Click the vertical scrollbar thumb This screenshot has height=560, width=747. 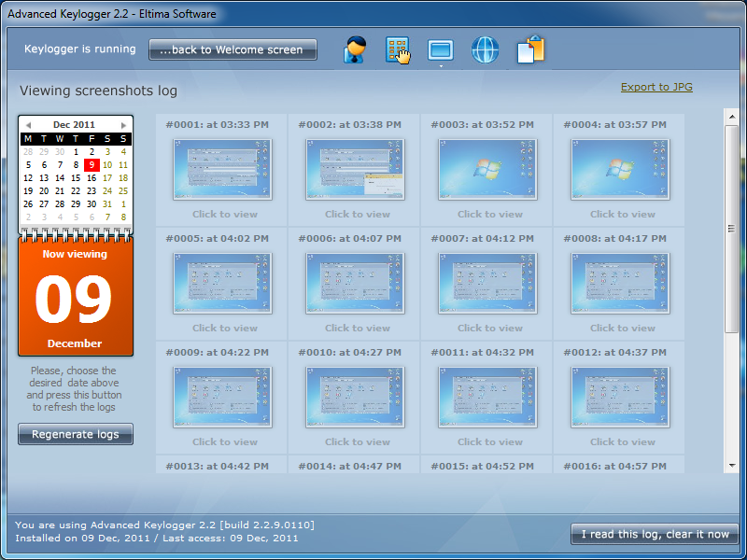click(x=732, y=229)
